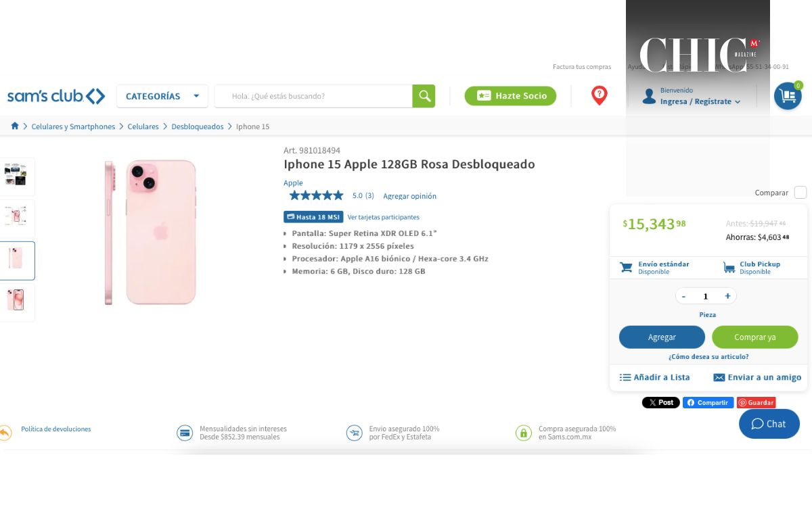Click the Sam's Club logo

[56, 96]
